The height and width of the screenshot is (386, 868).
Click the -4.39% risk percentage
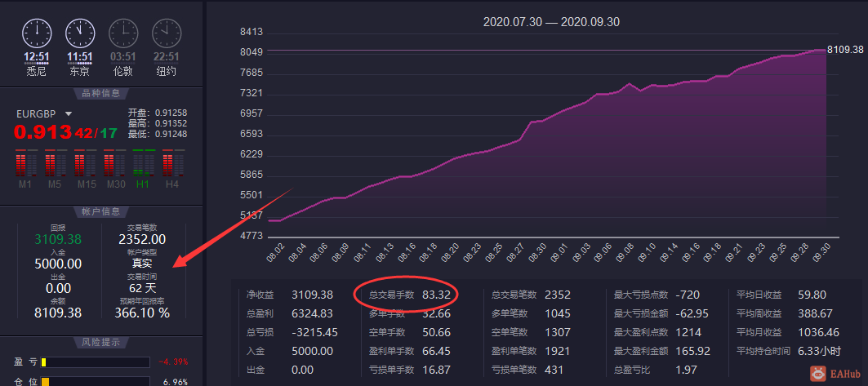[x=173, y=362]
